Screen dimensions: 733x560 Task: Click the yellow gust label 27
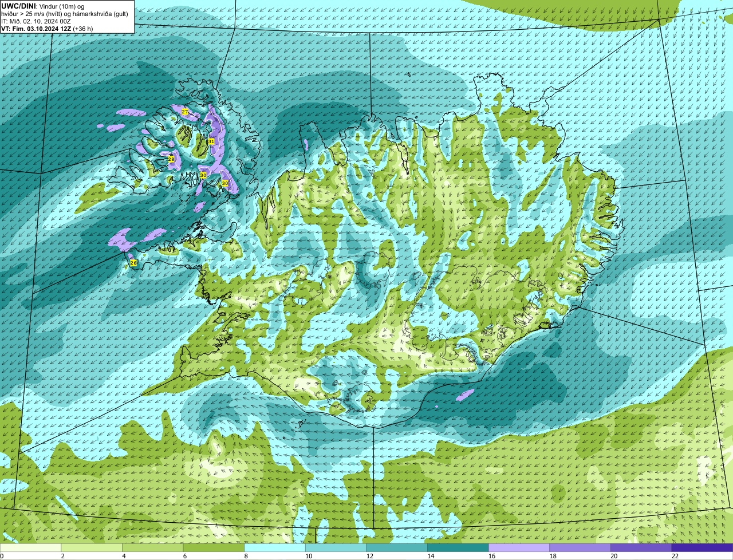pyautogui.click(x=185, y=112)
